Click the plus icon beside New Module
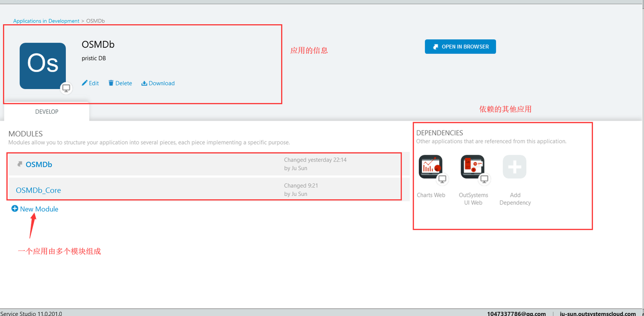644x316 pixels. tap(15, 209)
